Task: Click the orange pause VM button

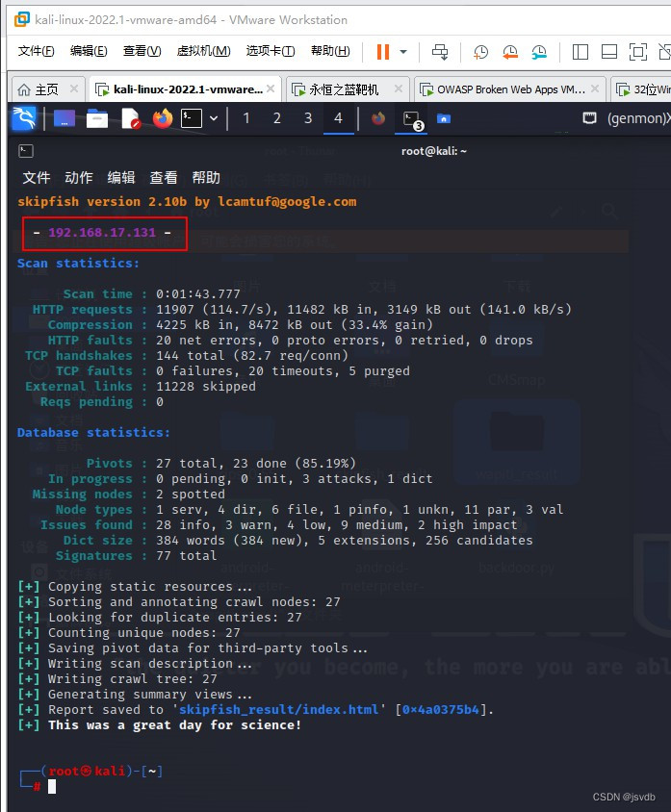Action: click(383, 51)
